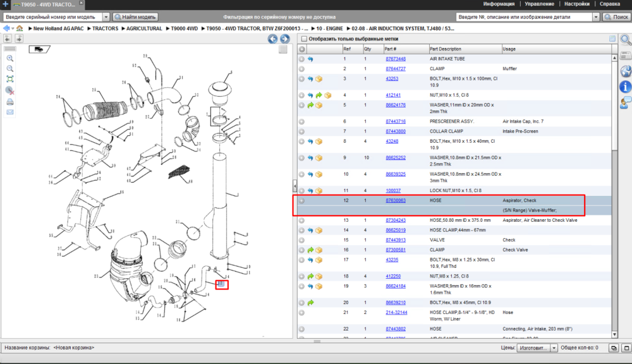Open the blue information icon in the sidebar
Viewport: 632px width, 364px height.
626,87
